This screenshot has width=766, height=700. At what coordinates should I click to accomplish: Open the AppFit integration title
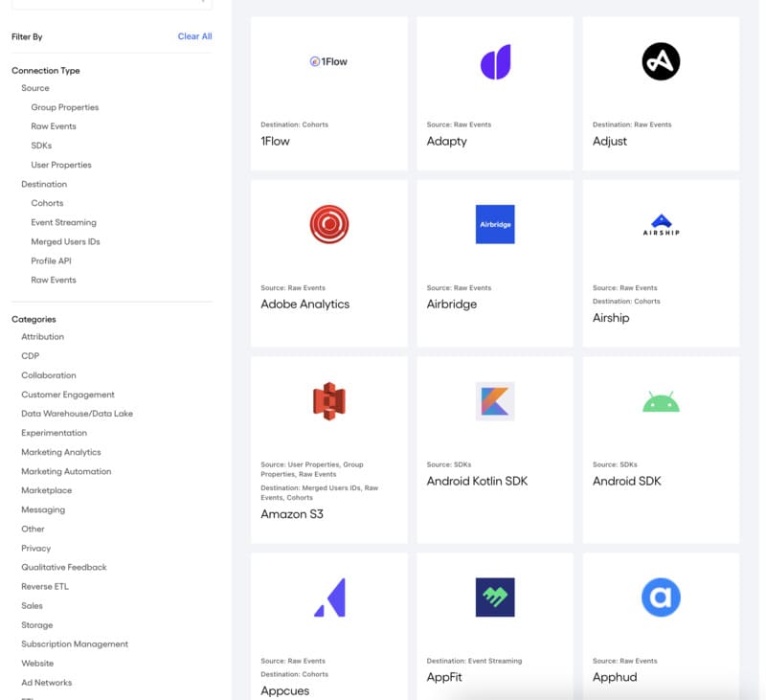coord(444,677)
